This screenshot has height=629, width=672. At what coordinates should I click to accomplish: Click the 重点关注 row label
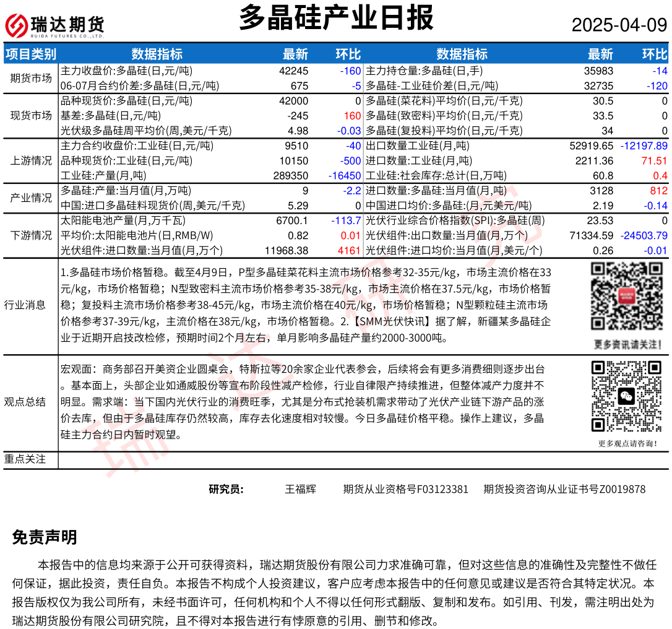click(25, 459)
